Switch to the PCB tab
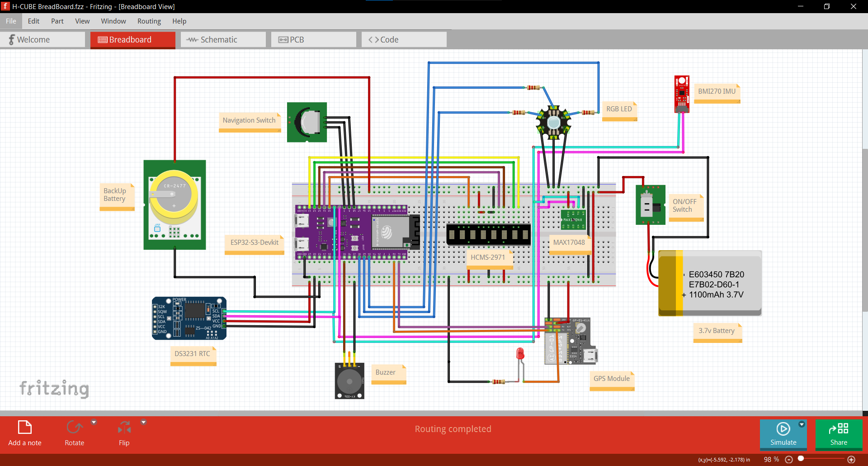This screenshot has width=868, height=466. pyautogui.click(x=314, y=40)
